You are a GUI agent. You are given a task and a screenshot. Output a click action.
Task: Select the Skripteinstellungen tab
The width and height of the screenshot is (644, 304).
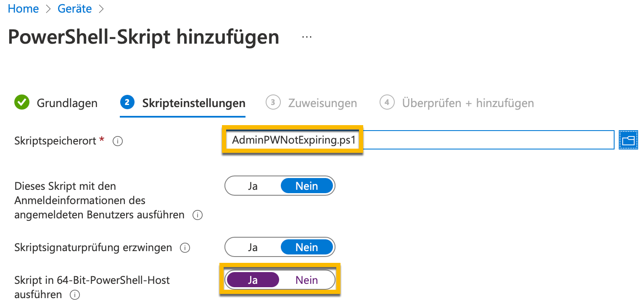pyautogui.click(x=193, y=103)
